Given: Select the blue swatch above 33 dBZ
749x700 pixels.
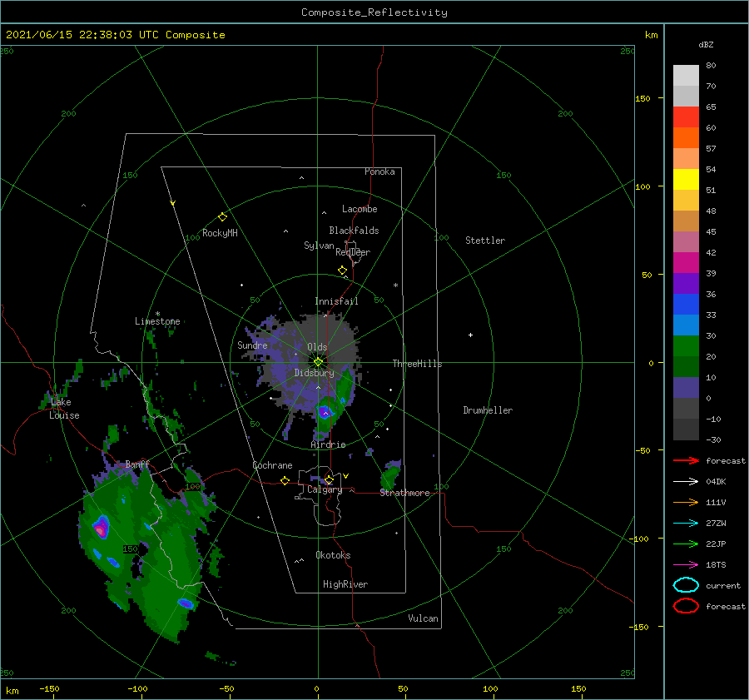Looking at the screenshot, I should [x=686, y=305].
